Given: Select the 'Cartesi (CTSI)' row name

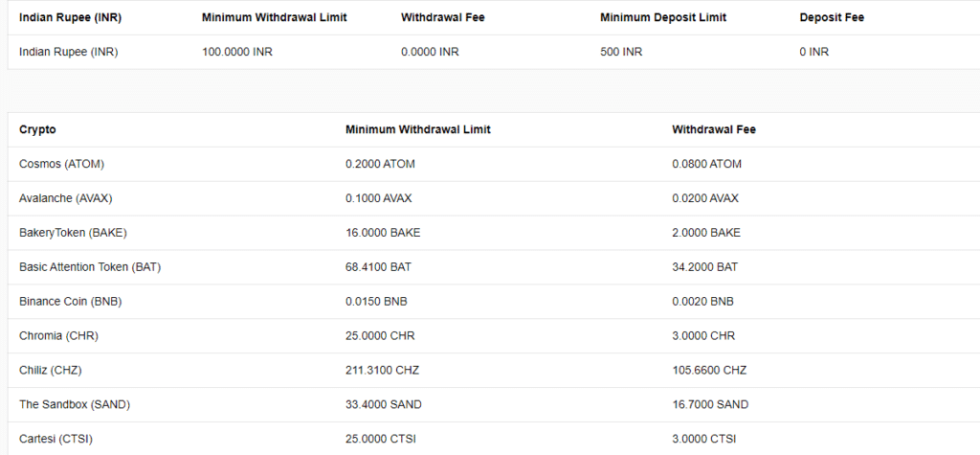Looking at the screenshot, I should 56,440.
